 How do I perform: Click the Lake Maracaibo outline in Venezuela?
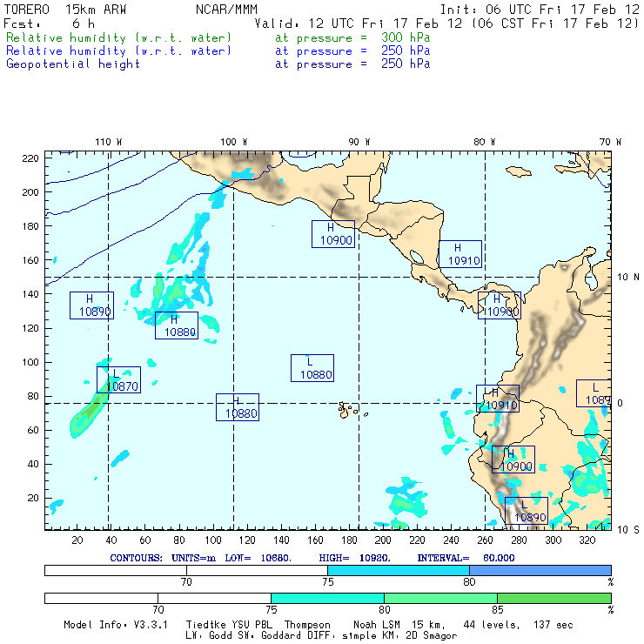[591, 279]
